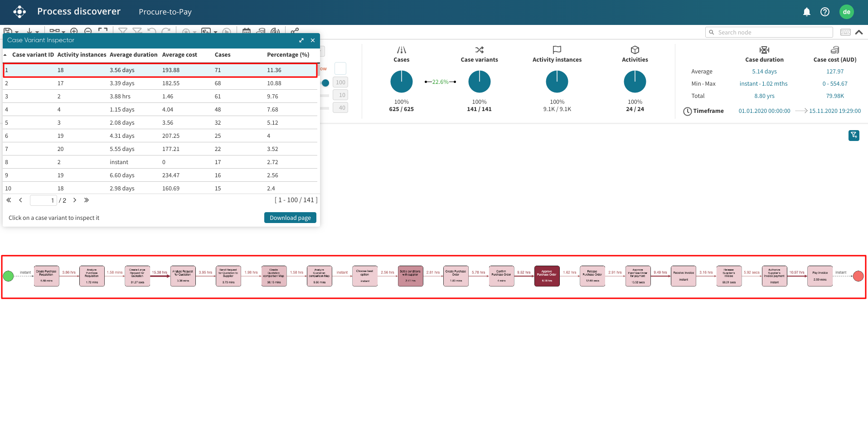Screen dimensions: 868x437
Task: Click the share icon in toolbar
Action: point(295,31)
